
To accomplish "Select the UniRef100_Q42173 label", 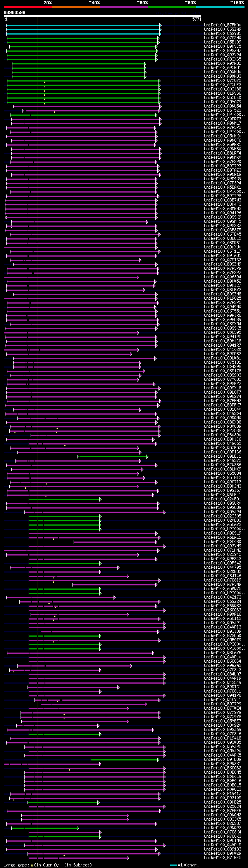I will [222, 597].
